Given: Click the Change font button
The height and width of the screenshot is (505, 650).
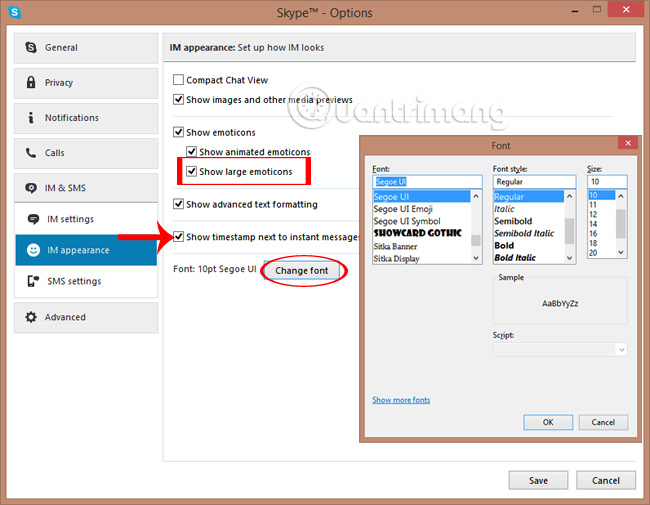Looking at the screenshot, I should 302,271.
